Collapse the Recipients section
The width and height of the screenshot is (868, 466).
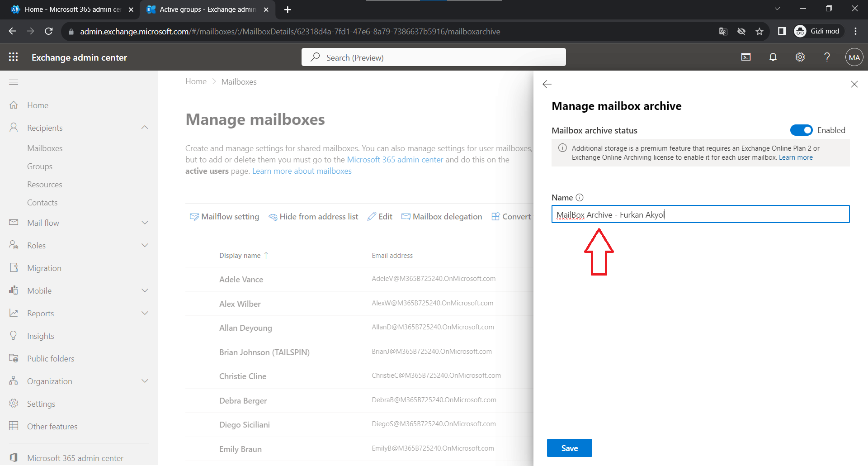point(145,128)
